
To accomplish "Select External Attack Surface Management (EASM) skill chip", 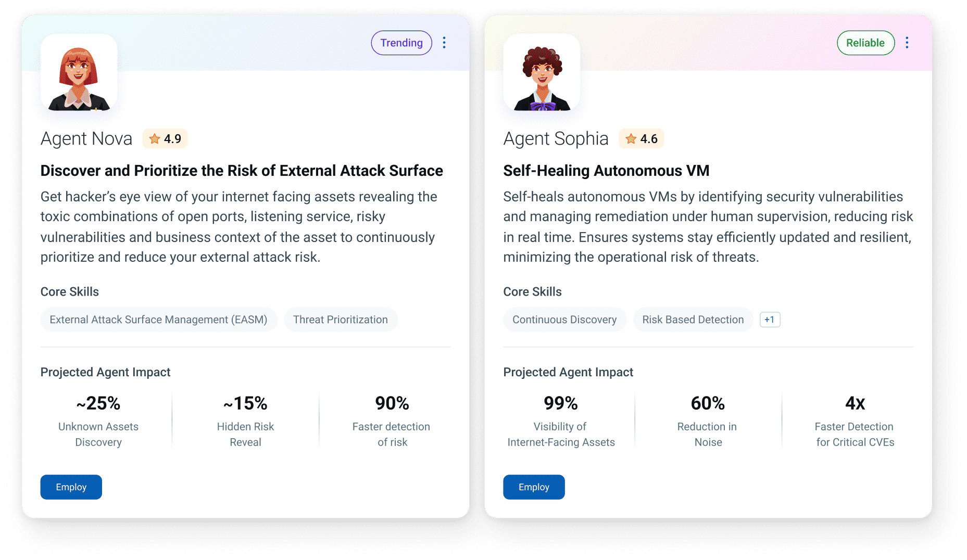I will point(159,320).
